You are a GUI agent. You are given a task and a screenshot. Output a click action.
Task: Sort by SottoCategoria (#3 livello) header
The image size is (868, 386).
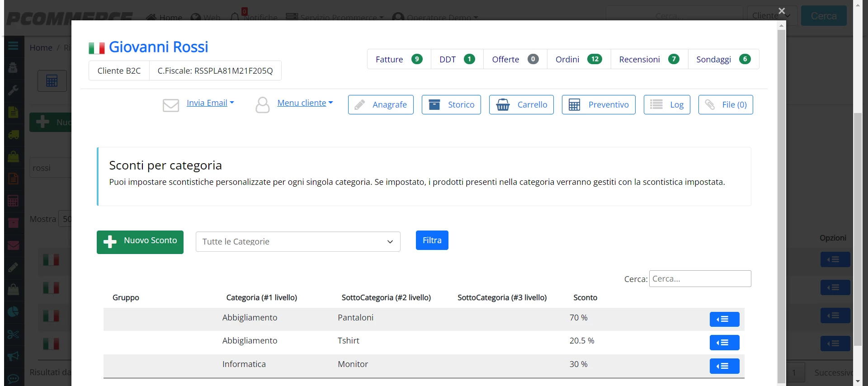[502, 297]
